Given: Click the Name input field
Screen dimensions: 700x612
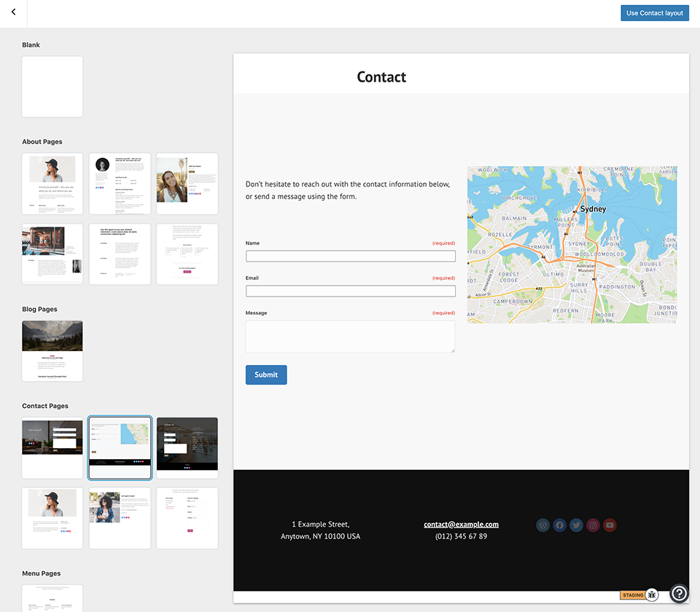Looking at the screenshot, I should [351, 256].
